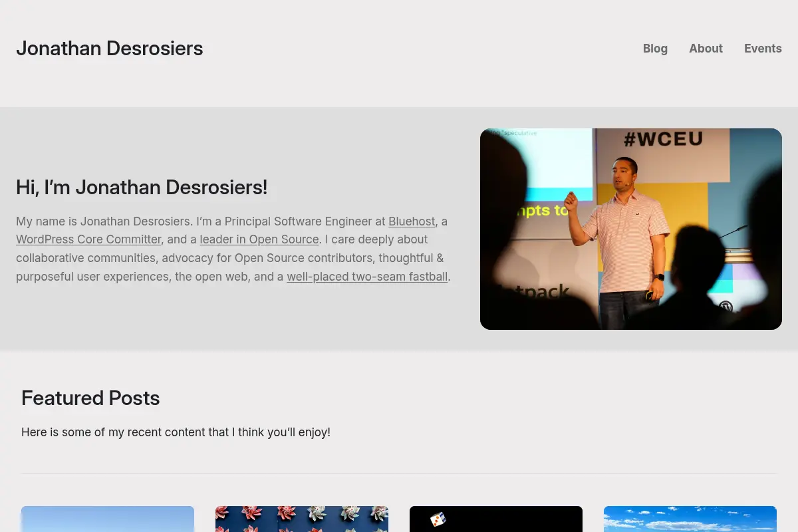Open the cloudy sky post thumbnail
798x532 pixels.
(690, 519)
